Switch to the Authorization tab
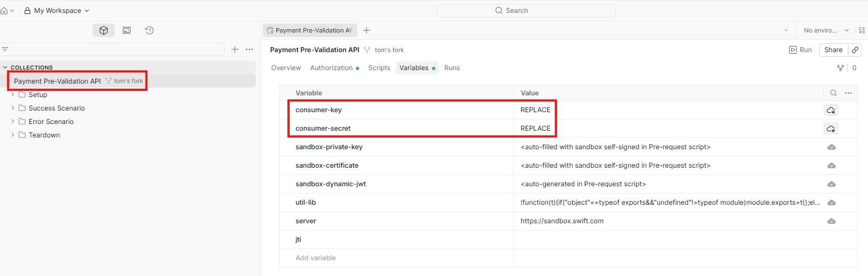868x276 pixels. pos(335,68)
